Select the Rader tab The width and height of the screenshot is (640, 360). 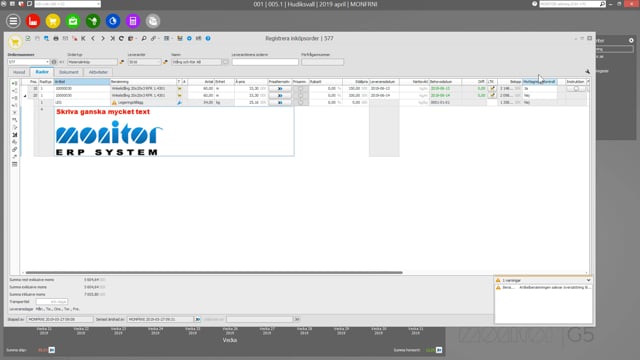tap(42, 72)
